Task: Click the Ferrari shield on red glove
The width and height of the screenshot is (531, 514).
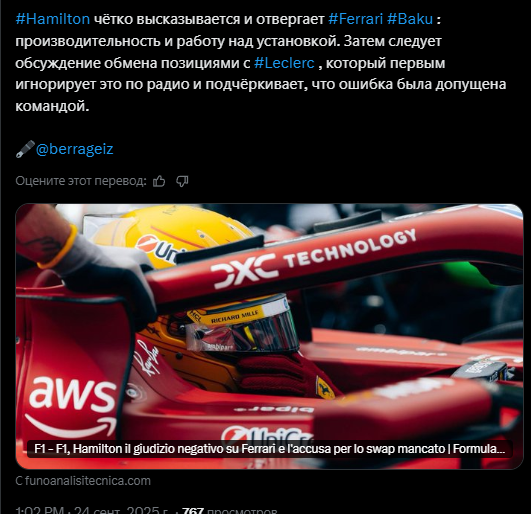Action: click(x=324, y=387)
